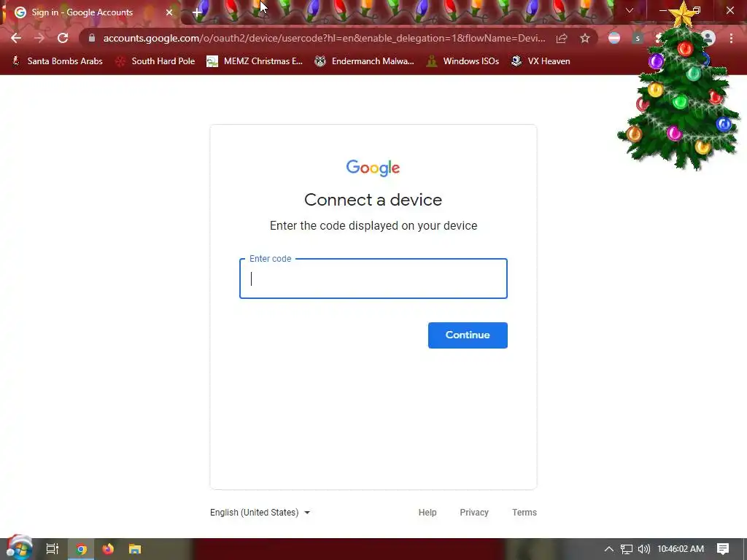The image size is (747, 560).
Task: Click the Christmas tree desktop gadget
Action: coord(681,90)
